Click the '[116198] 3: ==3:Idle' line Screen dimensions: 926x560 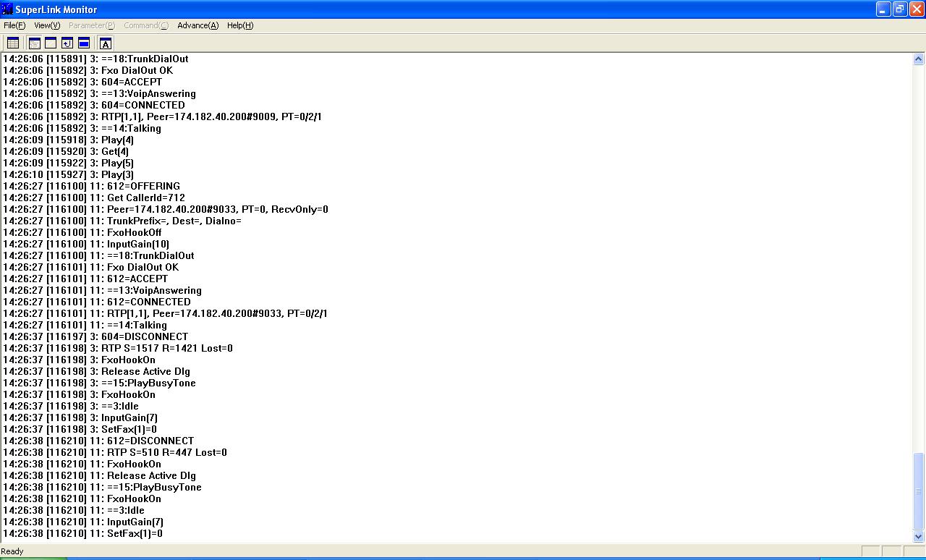[x=71, y=406]
